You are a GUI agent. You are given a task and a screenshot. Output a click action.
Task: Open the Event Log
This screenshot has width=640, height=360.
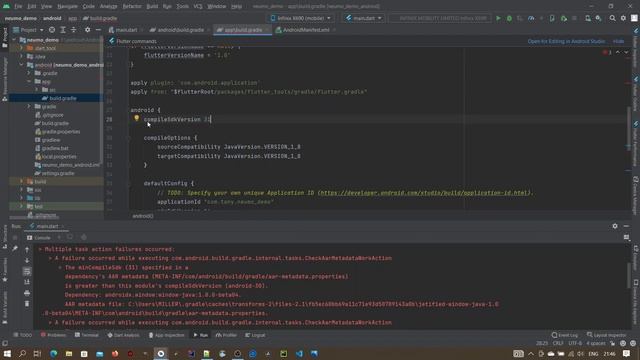565,335
